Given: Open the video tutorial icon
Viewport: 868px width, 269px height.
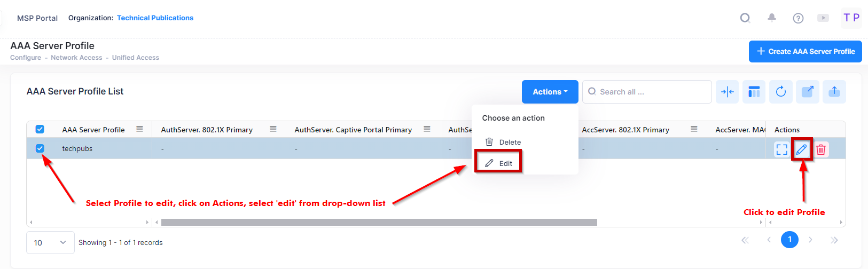Looking at the screenshot, I should tap(823, 18).
